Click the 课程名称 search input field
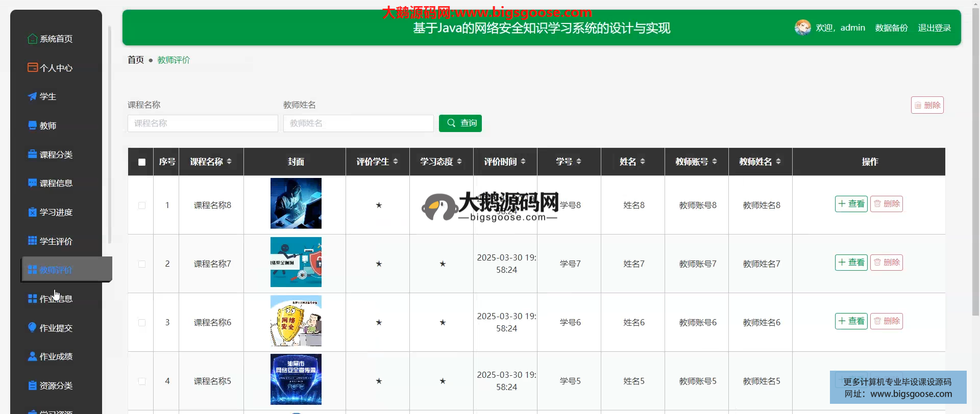Image resolution: width=980 pixels, height=414 pixels. [x=203, y=123]
